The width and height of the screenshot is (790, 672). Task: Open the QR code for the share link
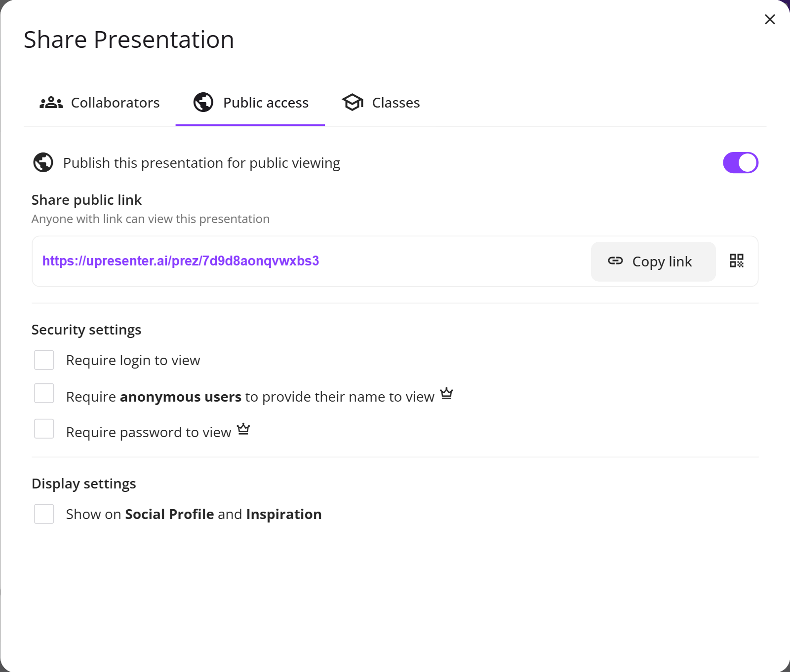[736, 261]
